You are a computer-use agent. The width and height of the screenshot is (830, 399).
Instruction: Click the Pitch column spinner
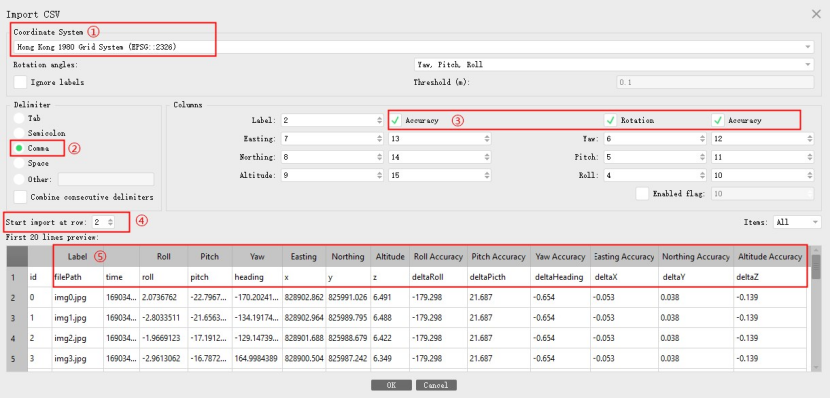coord(655,157)
